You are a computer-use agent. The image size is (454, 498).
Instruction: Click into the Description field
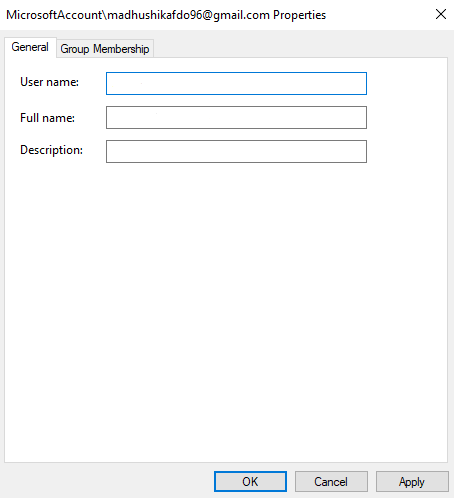[x=236, y=151]
